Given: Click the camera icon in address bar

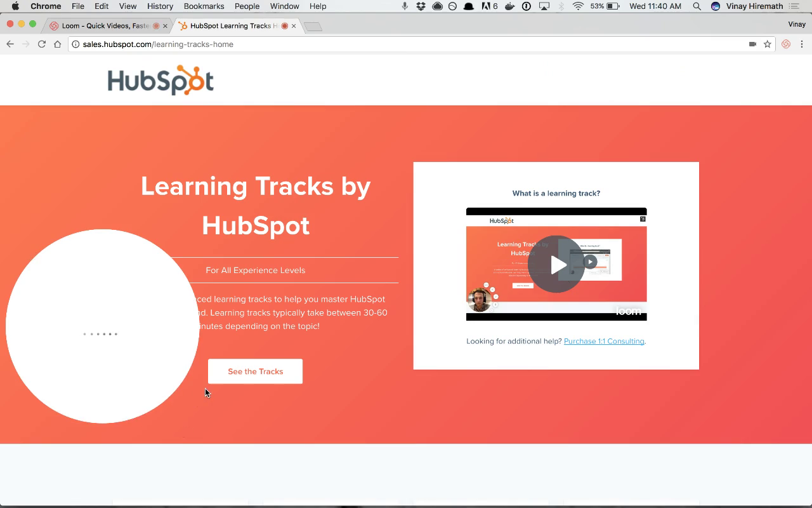Looking at the screenshot, I should [752, 44].
